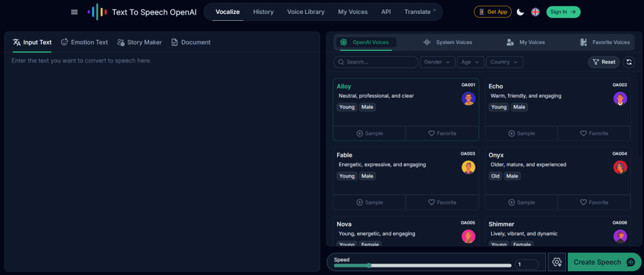Click the voice Search field

point(376,62)
